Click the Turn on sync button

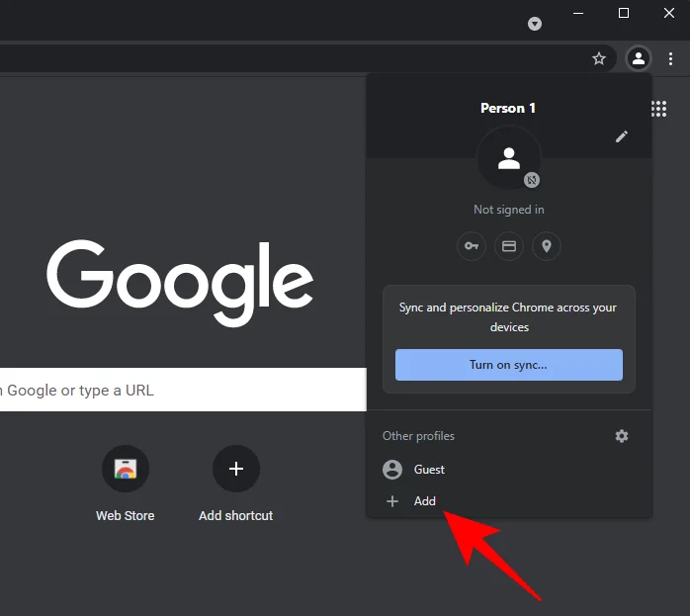(x=509, y=365)
